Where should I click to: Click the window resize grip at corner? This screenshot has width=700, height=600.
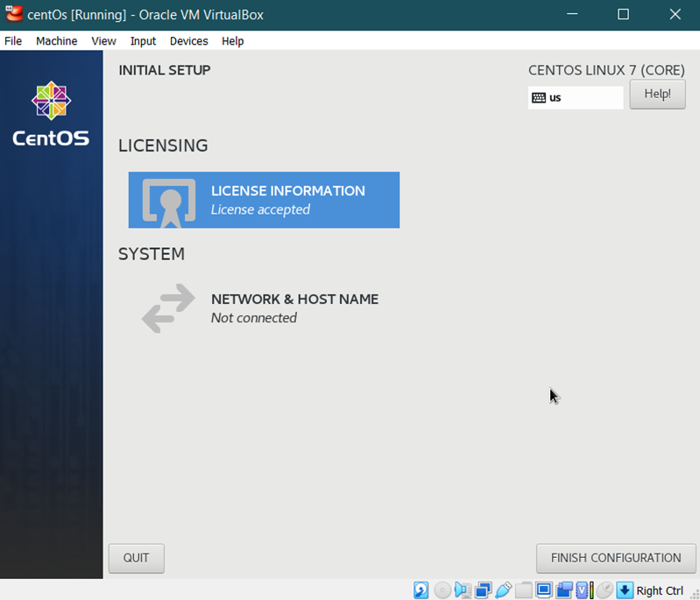pos(694,594)
